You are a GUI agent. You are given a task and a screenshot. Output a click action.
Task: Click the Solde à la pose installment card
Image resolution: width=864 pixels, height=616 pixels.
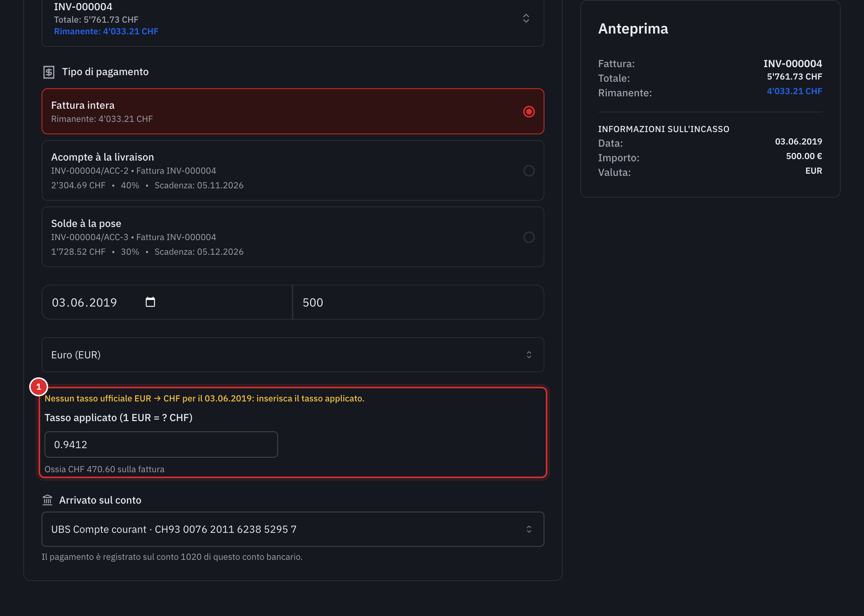coord(293,237)
